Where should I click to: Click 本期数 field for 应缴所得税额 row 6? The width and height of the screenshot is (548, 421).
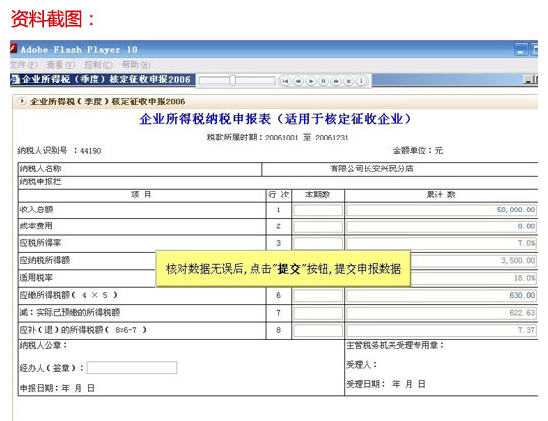point(318,296)
